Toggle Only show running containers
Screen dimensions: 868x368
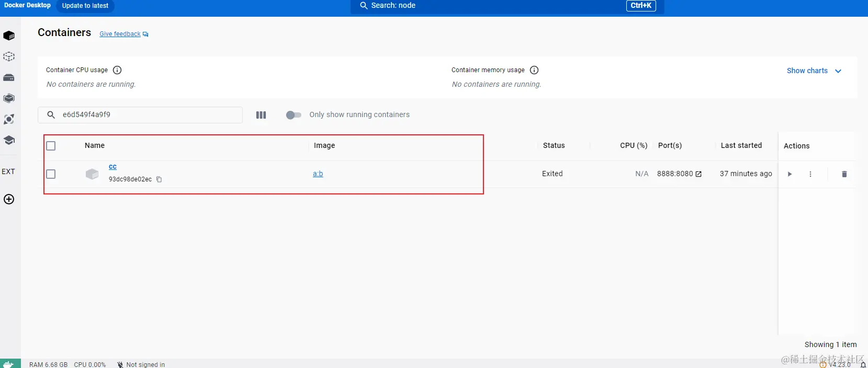pos(294,115)
